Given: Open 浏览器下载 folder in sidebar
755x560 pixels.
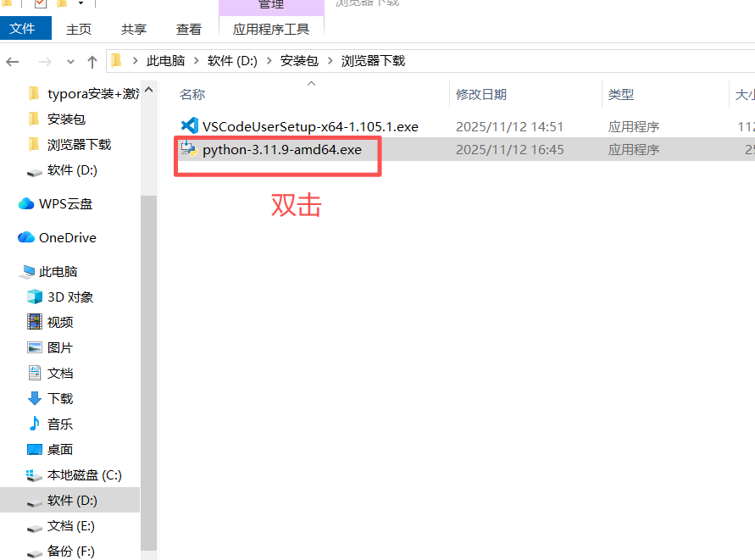Looking at the screenshot, I should [79, 145].
